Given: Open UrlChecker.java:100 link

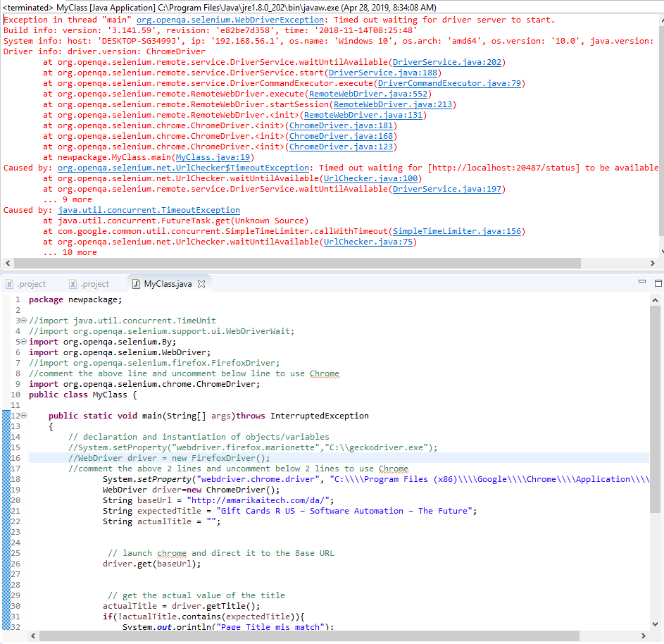Looking at the screenshot, I should tap(370, 179).
